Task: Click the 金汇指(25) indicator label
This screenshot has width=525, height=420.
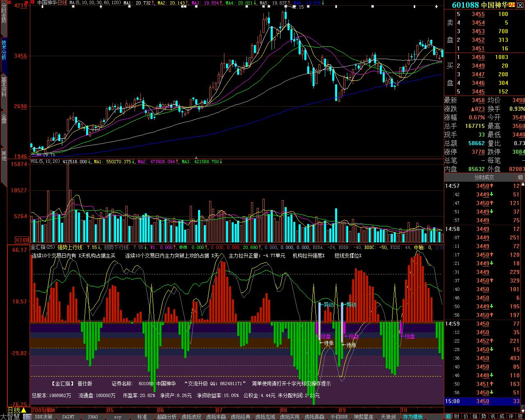Action: tap(43, 247)
